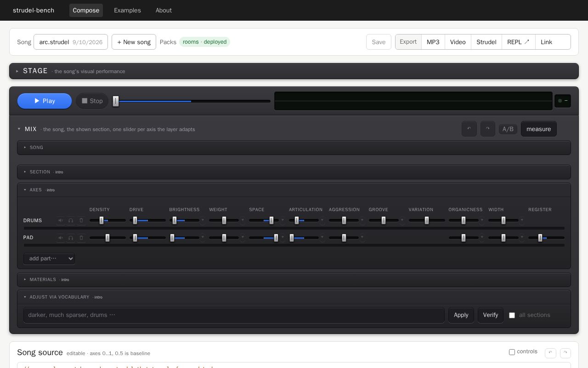Open the add part dropdown
The image size is (588, 368).
(x=49, y=259)
